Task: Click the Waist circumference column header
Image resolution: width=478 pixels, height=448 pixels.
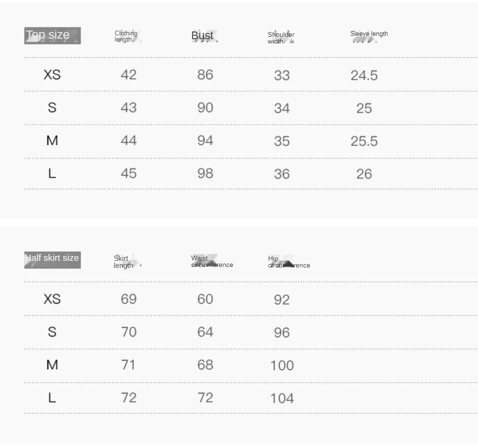Action: pyautogui.click(x=212, y=261)
